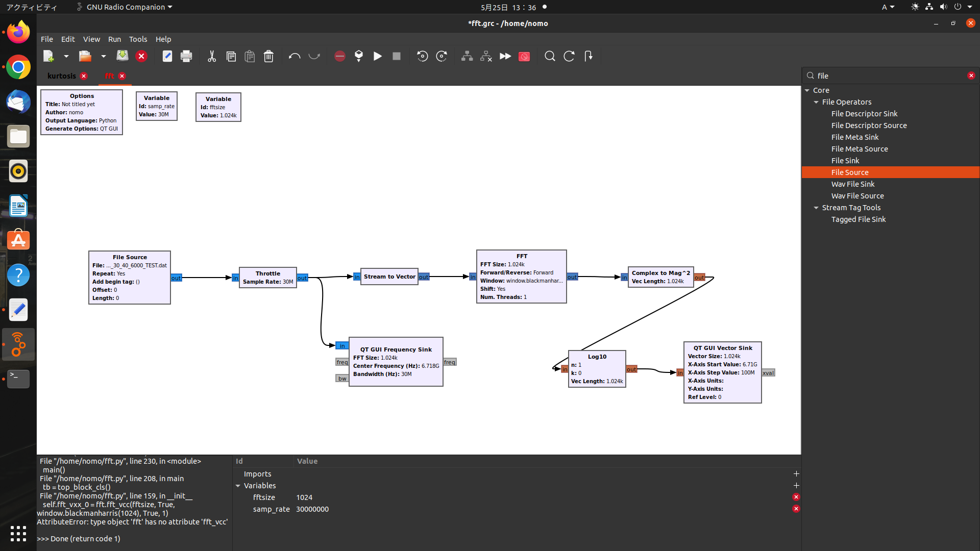The height and width of the screenshot is (551, 980).
Task: Click the Delete trash icon in toolbar
Action: point(268,56)
